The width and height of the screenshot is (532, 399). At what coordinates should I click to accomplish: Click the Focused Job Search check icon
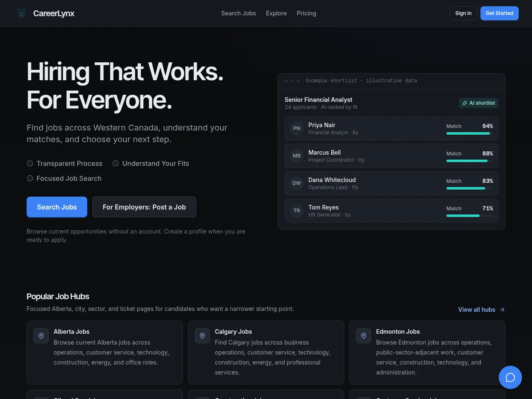pyautogui.click(x=30, y=178)
